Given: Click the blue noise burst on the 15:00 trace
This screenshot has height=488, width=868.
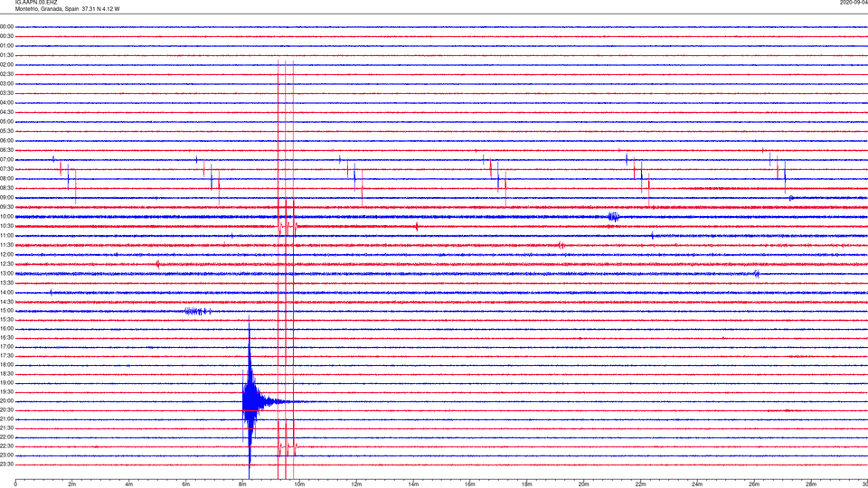Looking at the screenshot, I should [x=198, y=311].
